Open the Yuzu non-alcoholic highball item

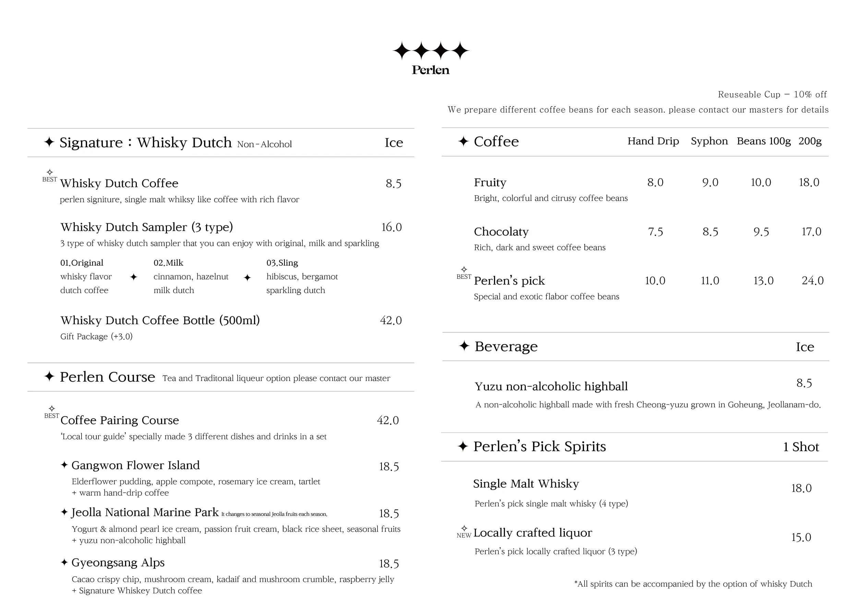click(x=551, y=386)
